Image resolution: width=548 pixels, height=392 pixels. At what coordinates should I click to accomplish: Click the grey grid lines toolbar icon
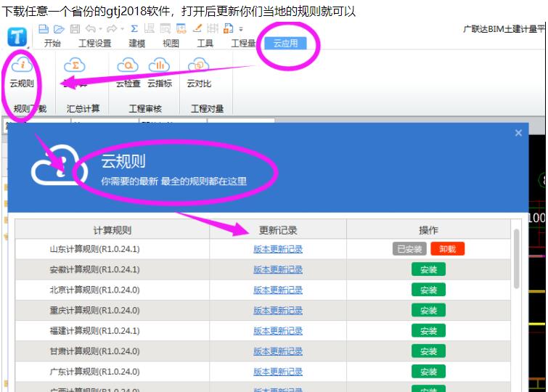[x=213, y=29]
